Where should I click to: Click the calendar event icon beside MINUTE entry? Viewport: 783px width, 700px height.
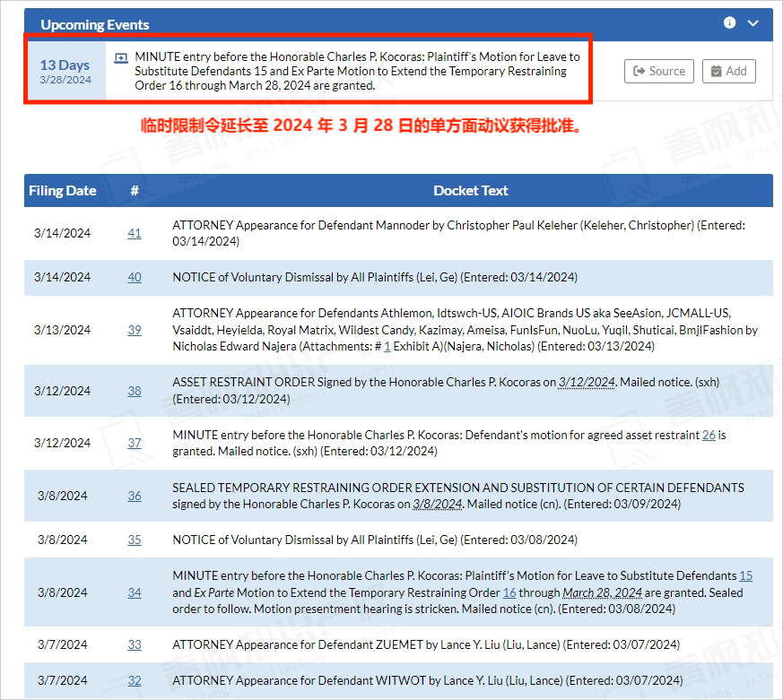[x=121, y=58]
